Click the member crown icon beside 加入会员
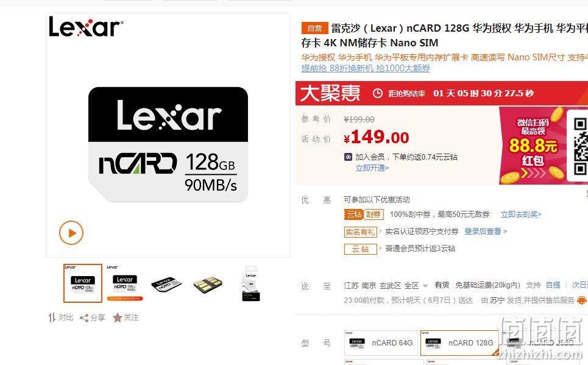 [x=348, y=157]
